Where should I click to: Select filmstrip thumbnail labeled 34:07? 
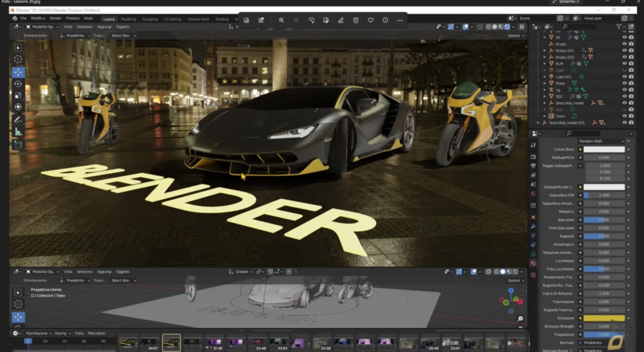coord(150,343)
